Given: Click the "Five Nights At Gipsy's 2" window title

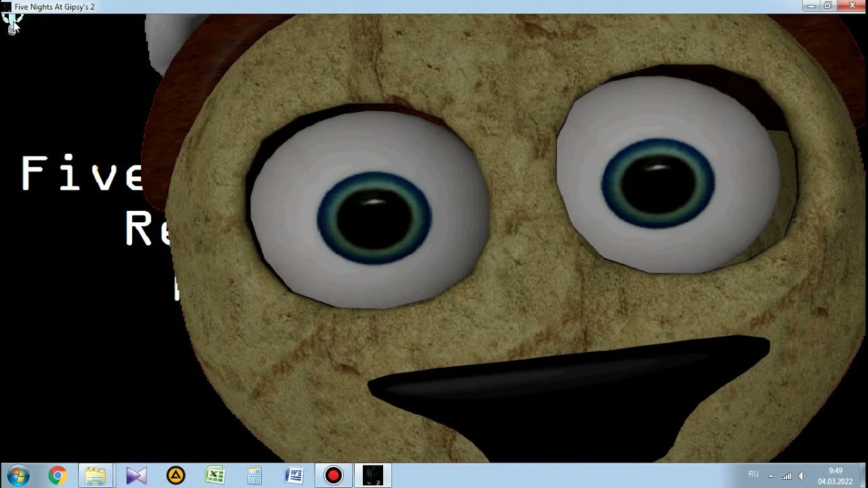Looking at the screenshot, I should click(54, 7).
